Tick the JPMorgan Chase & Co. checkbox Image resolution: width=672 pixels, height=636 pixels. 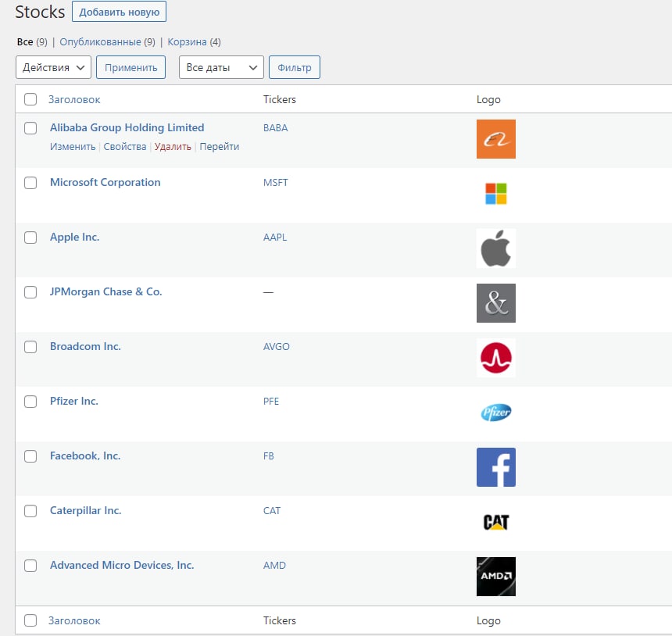pos(30,292)
